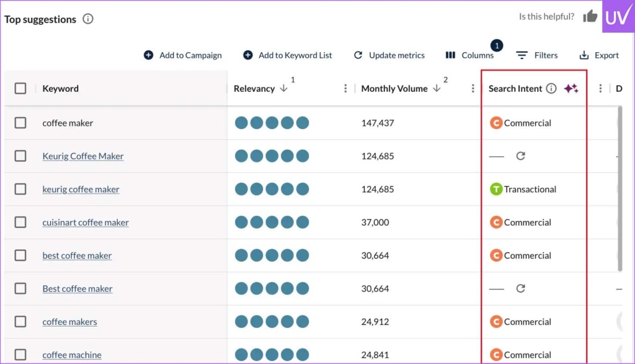
Task: Open the Relevancy column options menu
Action: coord(345,89)
